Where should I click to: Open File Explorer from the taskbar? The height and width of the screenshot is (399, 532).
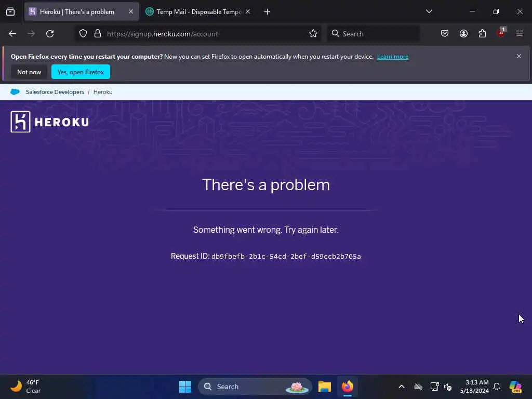click(x=325, y=387)
